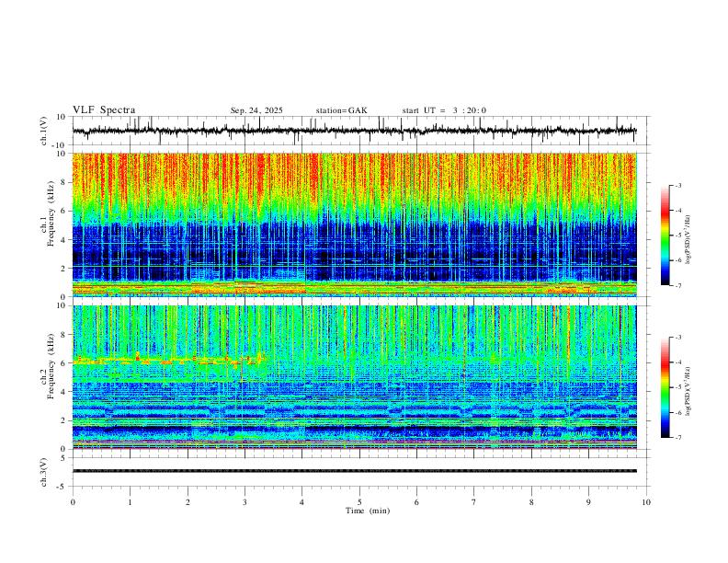
Task: Click the ch.2 spectrogram color bar
Action: pos(665,387)
